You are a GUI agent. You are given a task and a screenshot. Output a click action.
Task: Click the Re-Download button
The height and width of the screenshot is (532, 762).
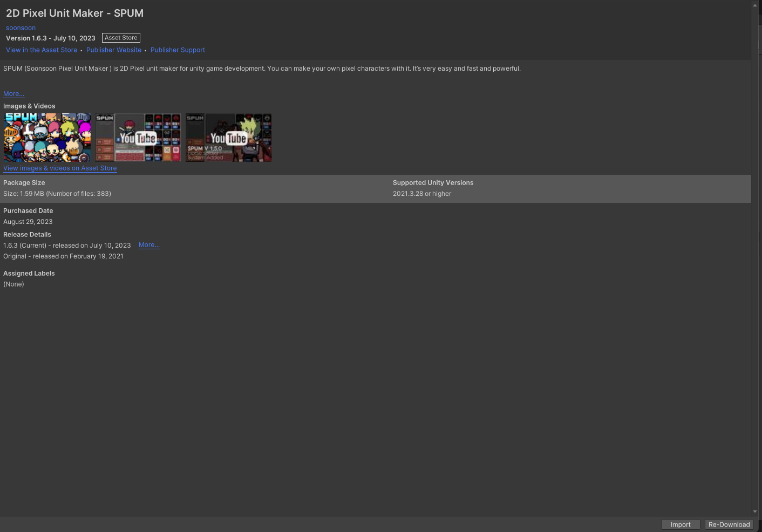[x=729, y=524]
